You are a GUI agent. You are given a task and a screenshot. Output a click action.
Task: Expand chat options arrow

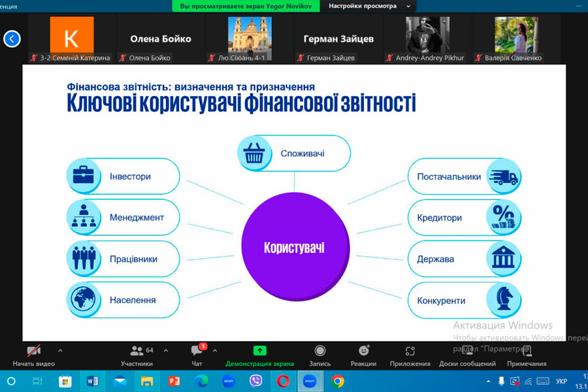(x=215, y=351)
